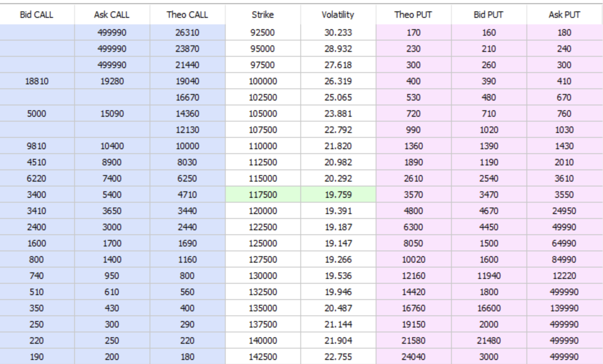Select the Theo CALL column header

tap(187, 15)
